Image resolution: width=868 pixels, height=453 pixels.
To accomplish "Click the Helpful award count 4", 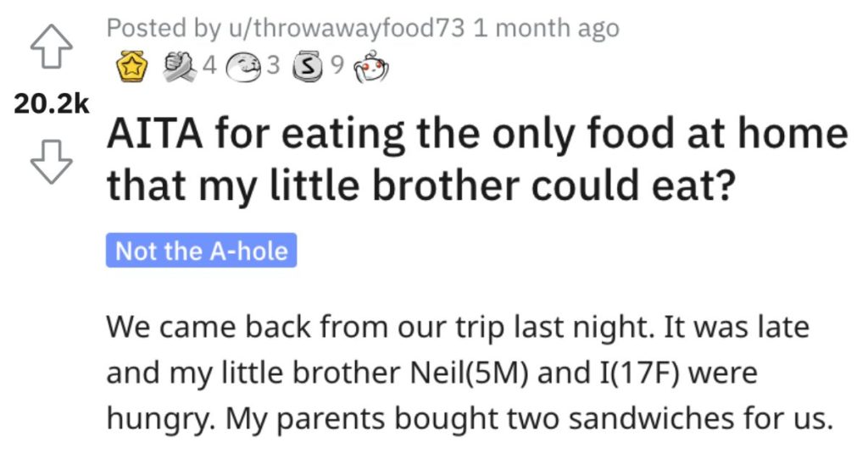I will click(x=209, y=66).
